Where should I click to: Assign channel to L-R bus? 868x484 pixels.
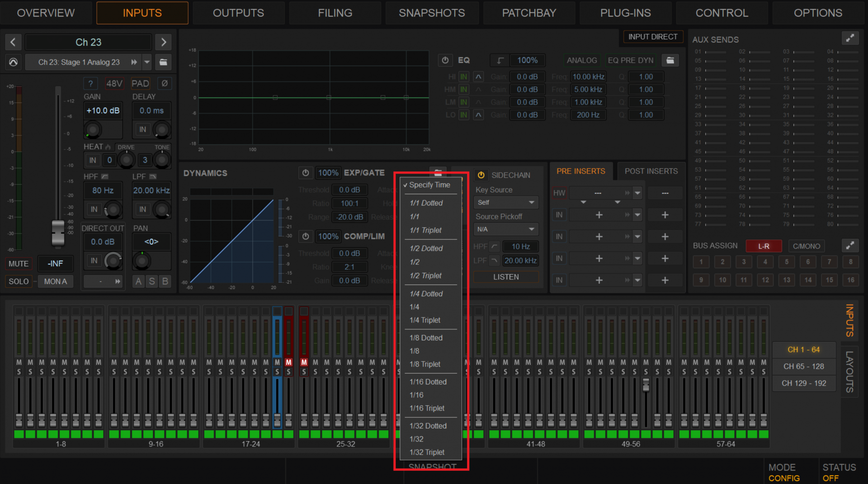click(764, 246)
